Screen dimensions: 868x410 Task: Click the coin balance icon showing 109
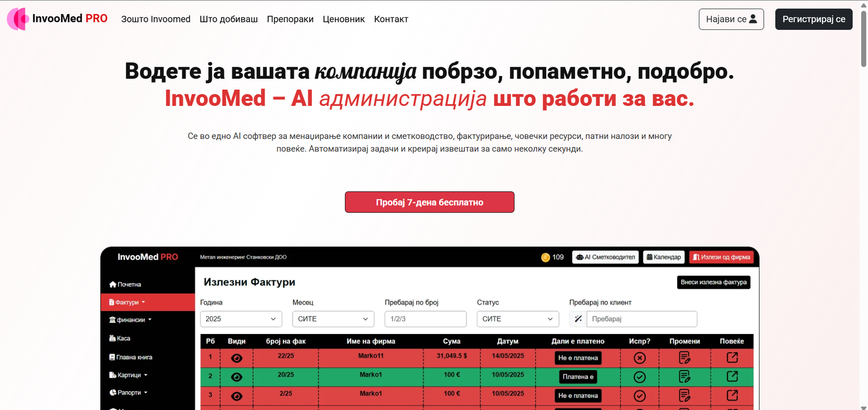[x=546, y=257]
